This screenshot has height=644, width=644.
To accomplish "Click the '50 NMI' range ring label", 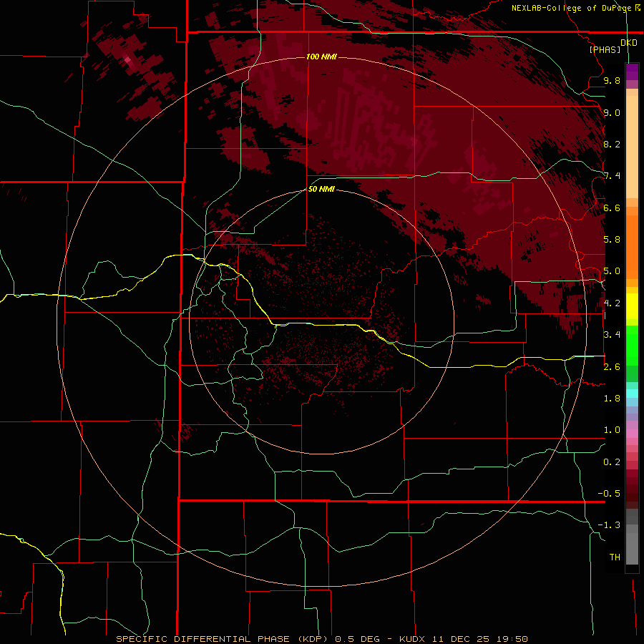I will [x=321, y=189].
